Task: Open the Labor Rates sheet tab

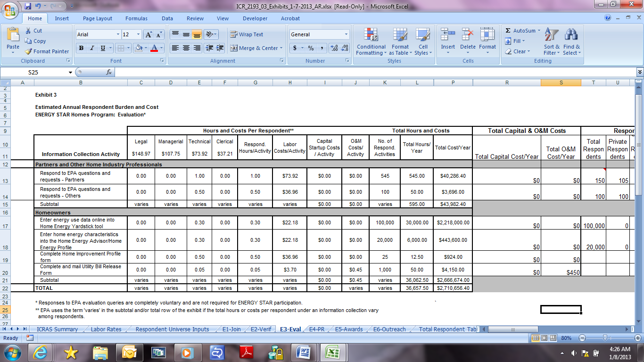Action: point(106,329)
